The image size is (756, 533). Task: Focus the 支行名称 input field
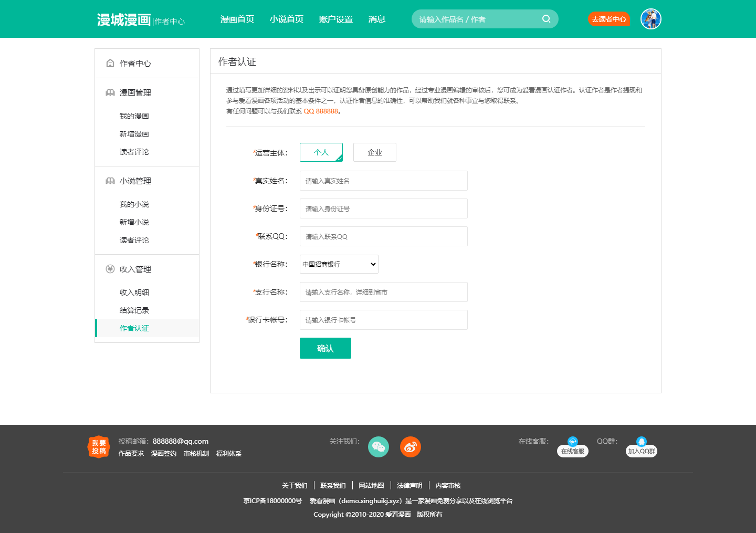click(x=384, y=292)
